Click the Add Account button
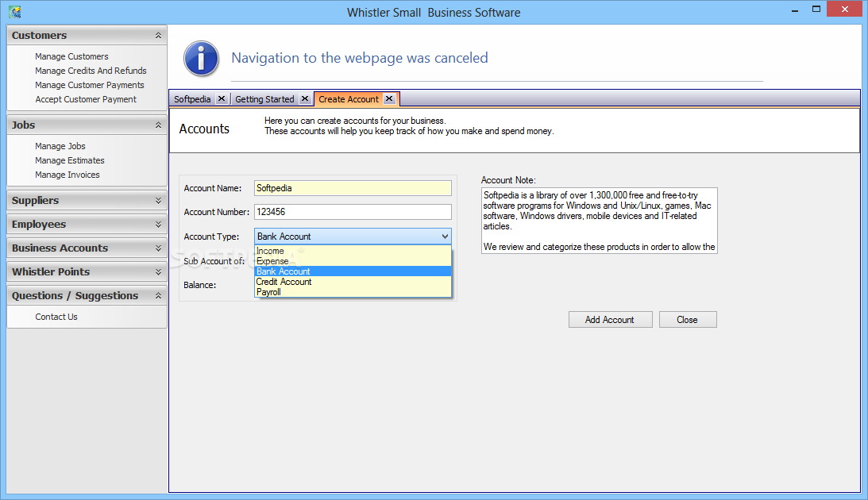The image size is (868, 500). click(610, 320)
